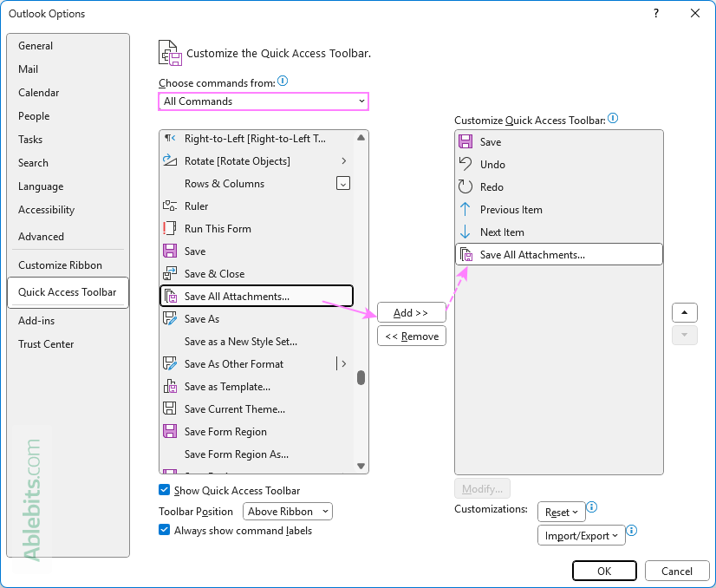Click the Rotate Objects icon

pos(170,160)
